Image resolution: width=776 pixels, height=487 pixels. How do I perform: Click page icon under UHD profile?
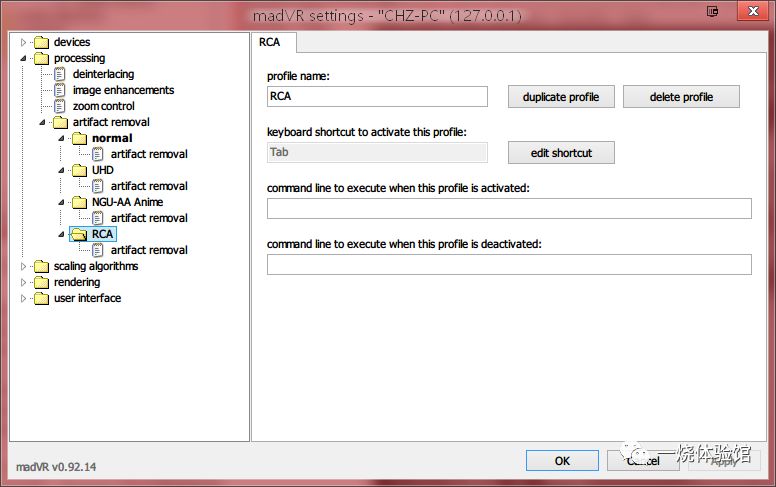(x=98, y=187)
